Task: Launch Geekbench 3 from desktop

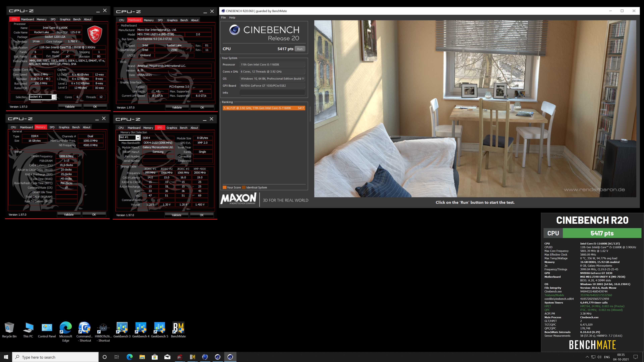Action: pyautogui.click(x=122, y=330)
